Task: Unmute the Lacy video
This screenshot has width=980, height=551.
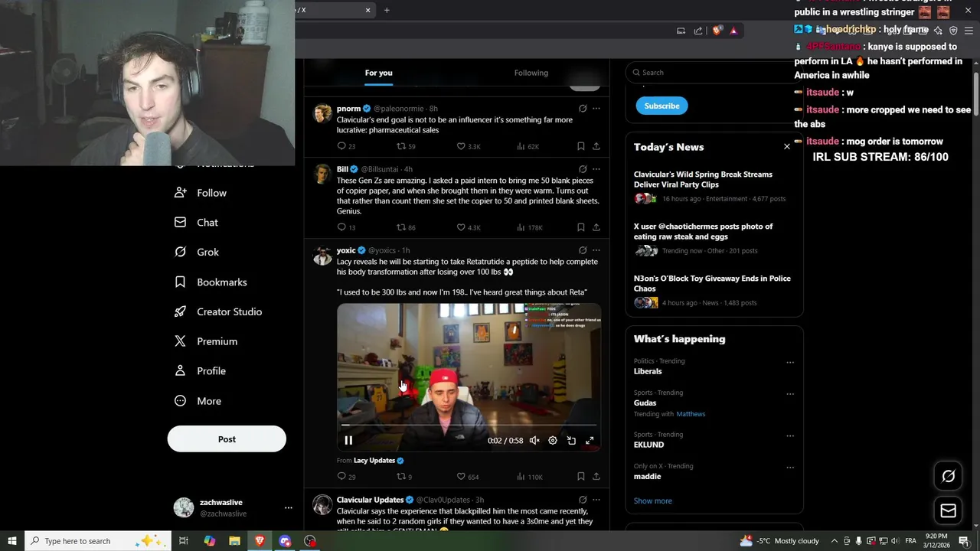Action: pos(534,440)
